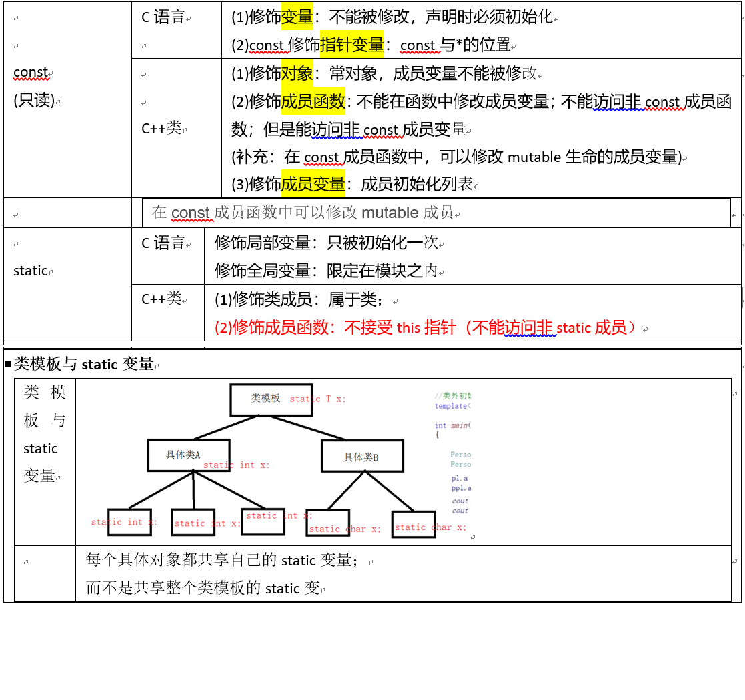
Task: Click the '(只读)' text under const
Action: (34, 100)
